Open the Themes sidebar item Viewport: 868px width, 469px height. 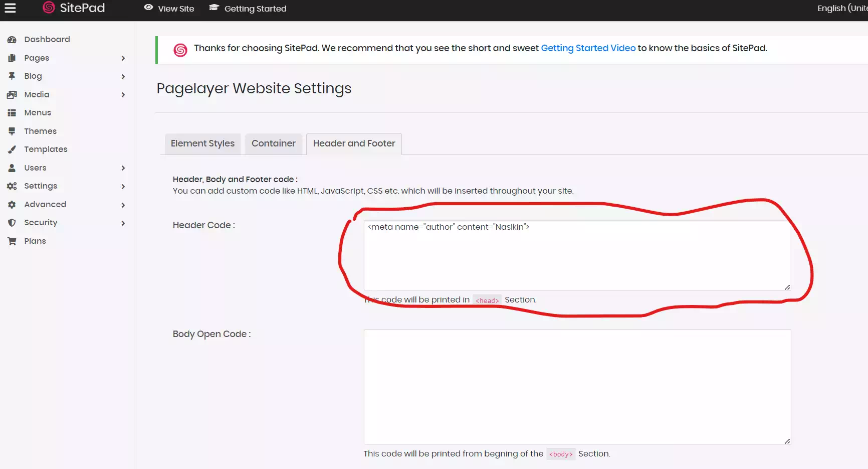click(40, 131)
